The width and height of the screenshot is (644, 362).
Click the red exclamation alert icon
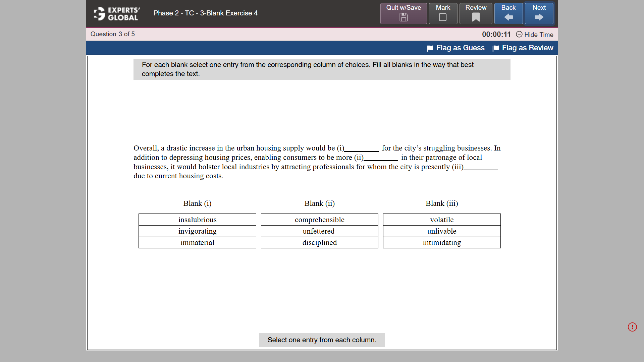coord(633,327)
